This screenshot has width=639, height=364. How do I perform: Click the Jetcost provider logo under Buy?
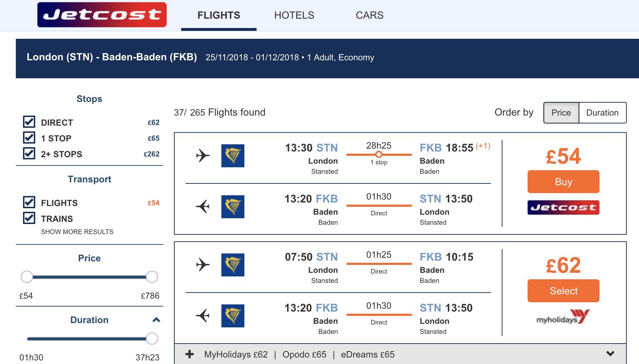coord(563,207)
